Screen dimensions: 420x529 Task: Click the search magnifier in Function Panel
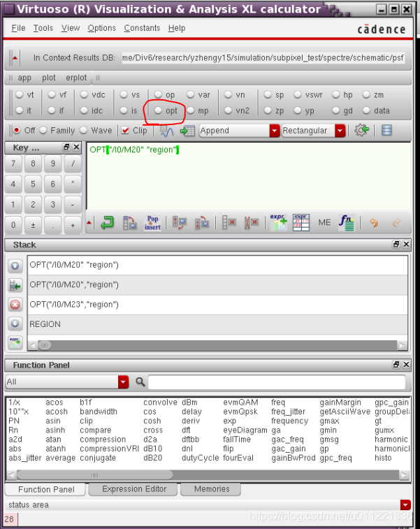pyautogui.click(x=140, y=382)
